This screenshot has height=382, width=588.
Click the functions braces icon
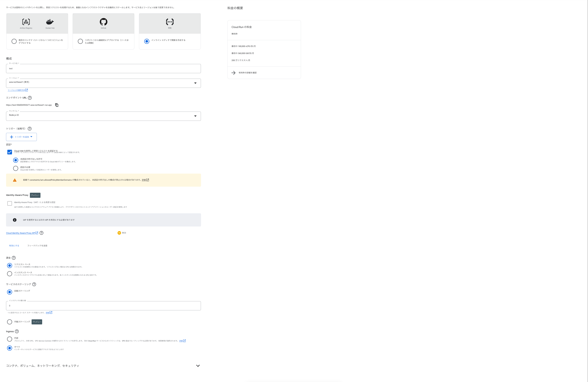pyautogui.click(x=170, y=22)
